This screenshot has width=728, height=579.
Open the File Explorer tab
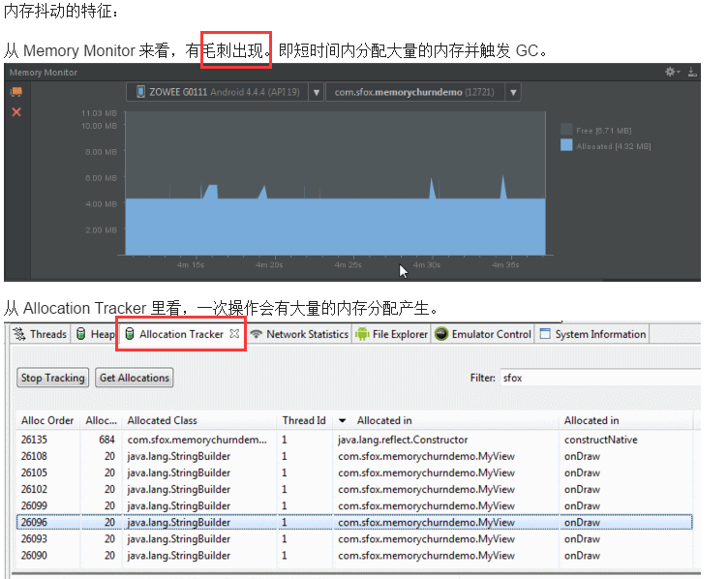391,334
